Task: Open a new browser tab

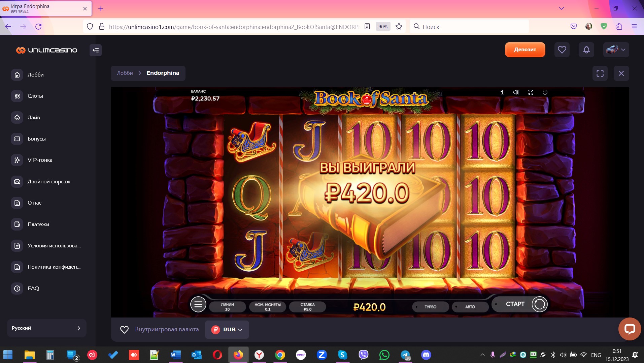Action: (x=101, y=9)
